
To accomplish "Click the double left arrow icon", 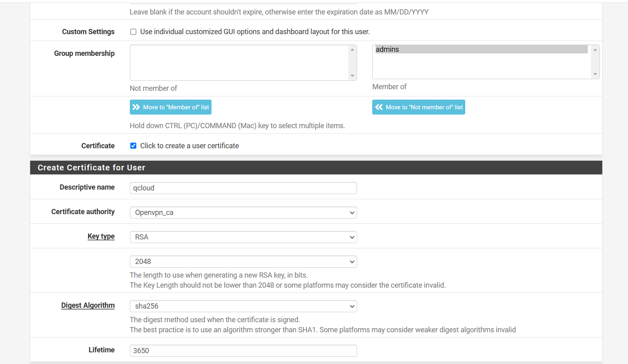I will (x=379, y=107).
